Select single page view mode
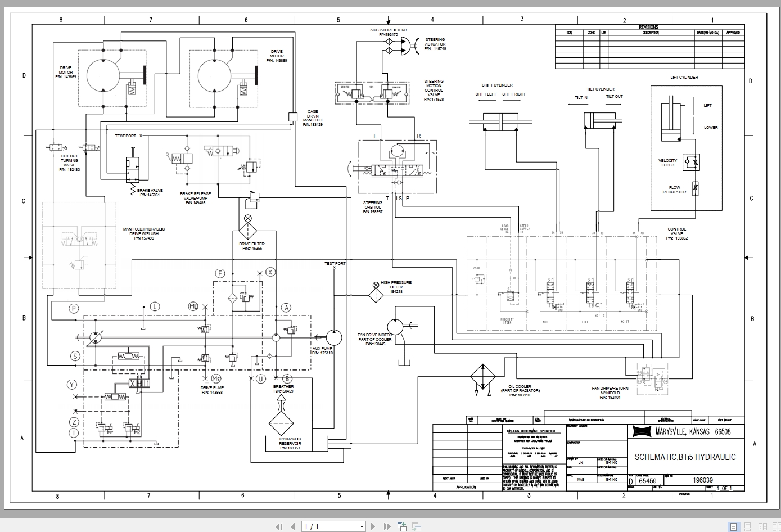Viewport: 781px width, 532px height. tap(734, 526)
